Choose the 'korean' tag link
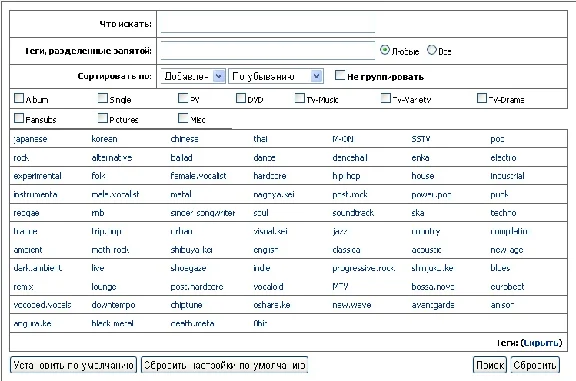 coord(104,139)
